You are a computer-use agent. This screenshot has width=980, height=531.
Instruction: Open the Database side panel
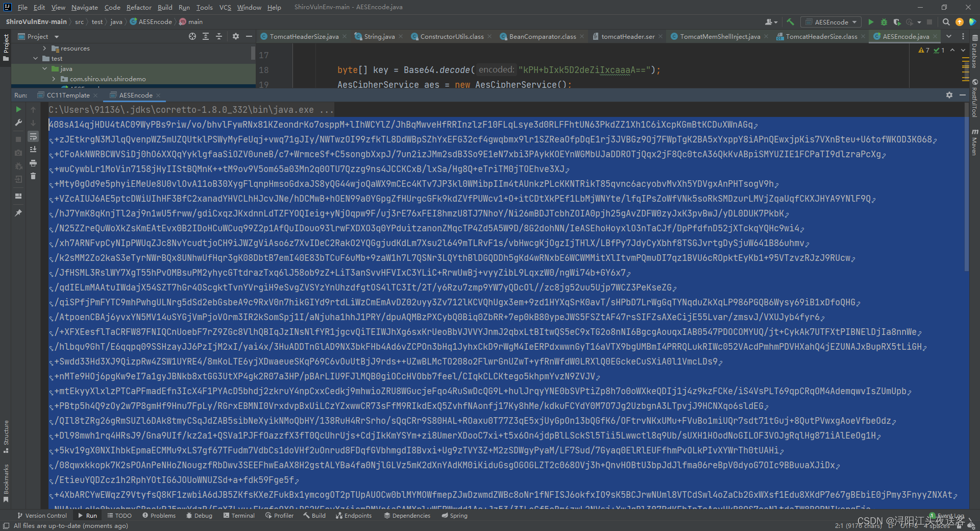(974, 52)
